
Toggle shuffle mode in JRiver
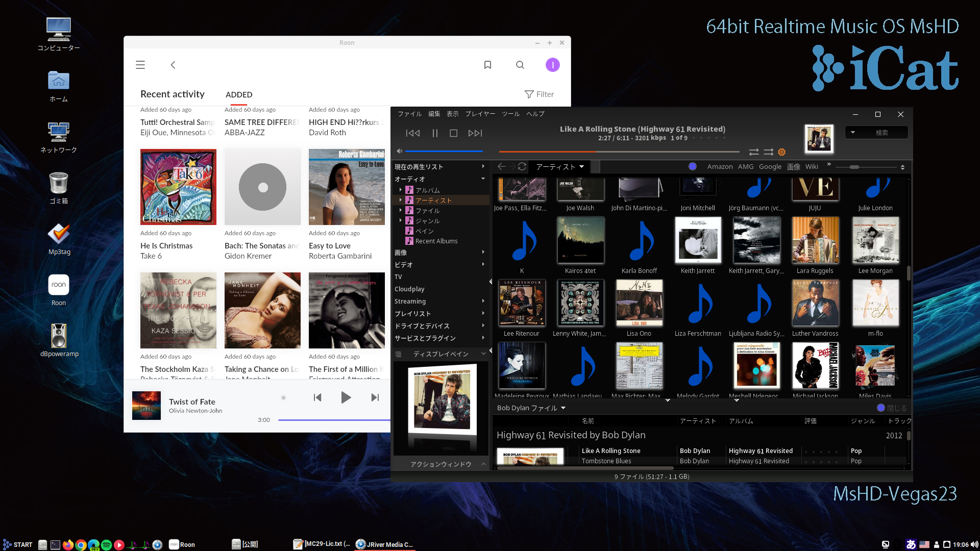[x=768, y=152]
